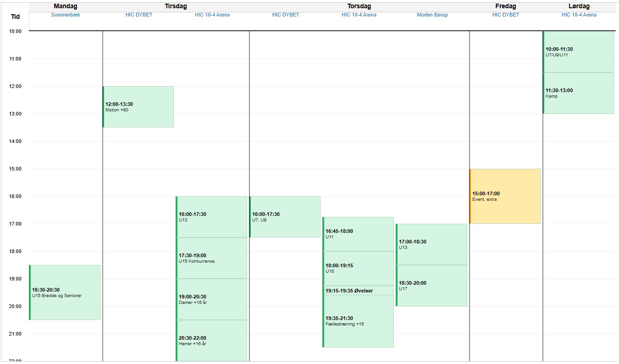Open the HIC DYBET link under Fredag
Image resolution: width=619 pixels, height=364 pixels.
click(x=506, y=15)
